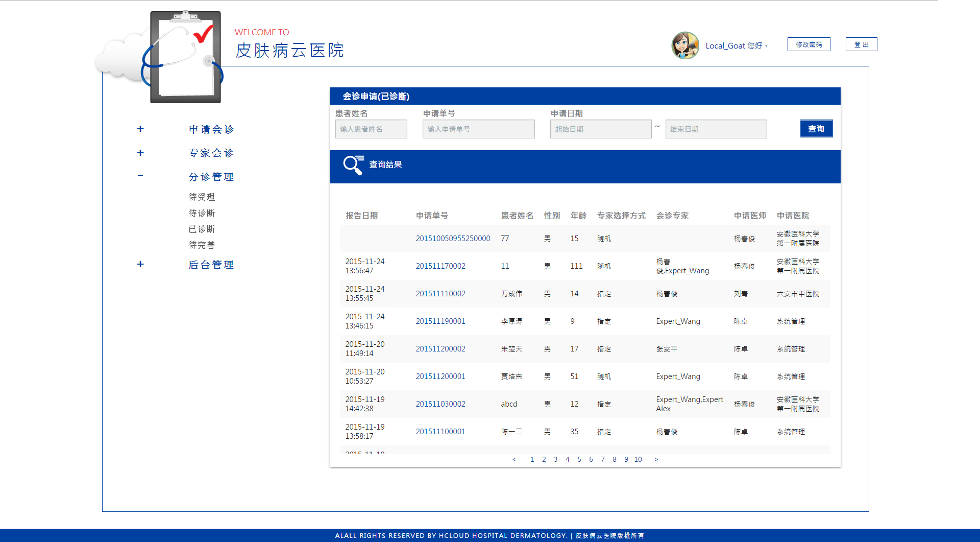
Task: Open application number 201511190001
Action: 440,321
